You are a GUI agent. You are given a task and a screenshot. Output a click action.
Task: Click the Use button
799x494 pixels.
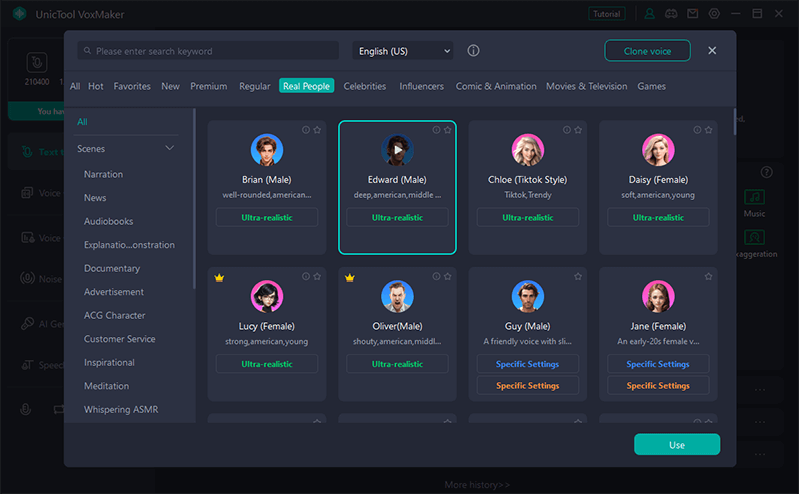(x=677, y=445)
